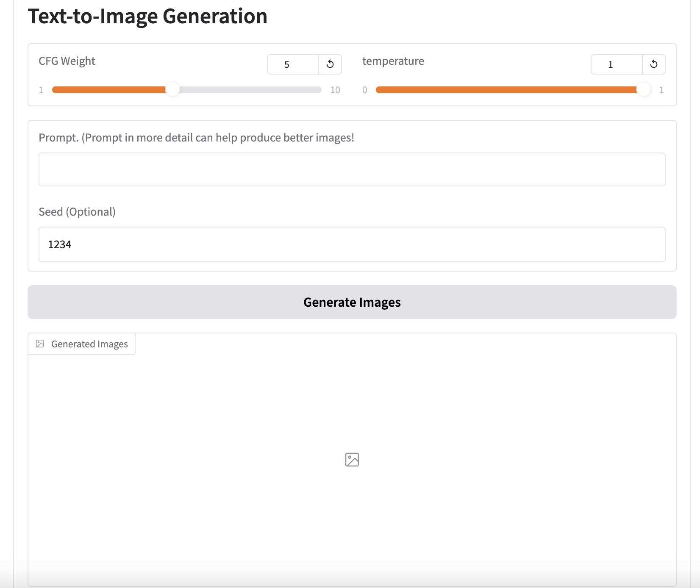Click the CFG slider maximum value 10
Screen dimensions: 700x588
335,90
